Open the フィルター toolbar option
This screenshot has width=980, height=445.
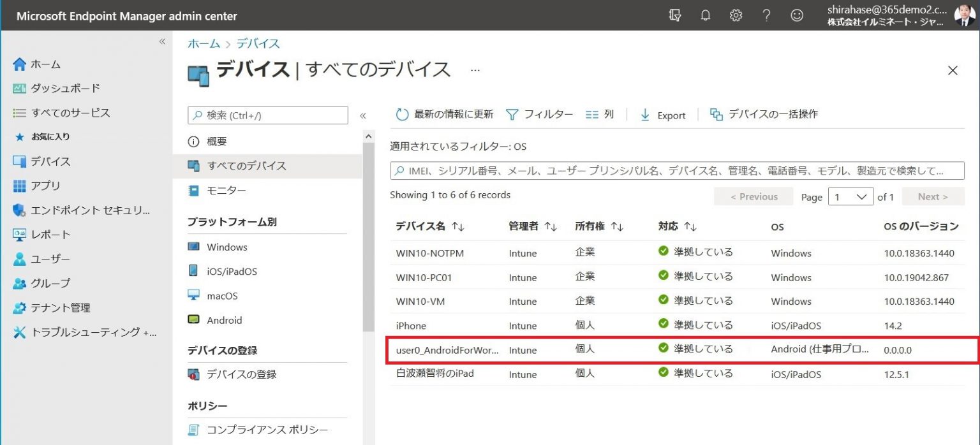tap(540, 115)
